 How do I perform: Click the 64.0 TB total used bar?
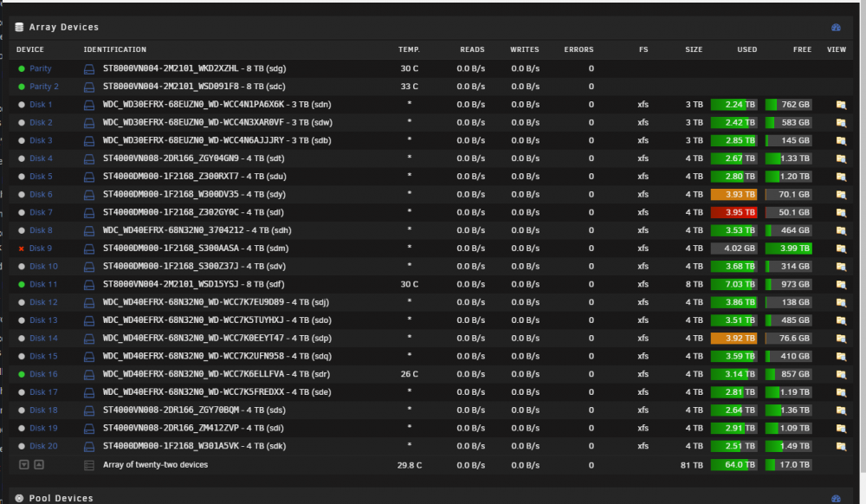point(734,465)
